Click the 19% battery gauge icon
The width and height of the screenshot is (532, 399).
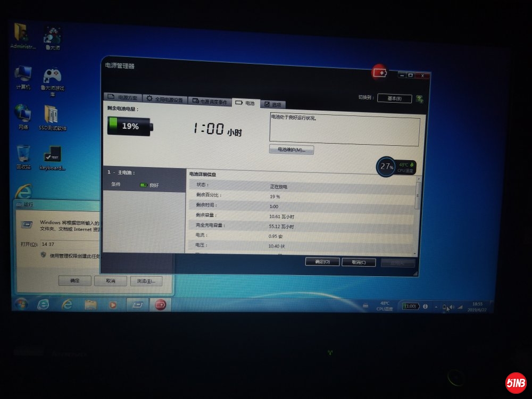click(x=130, y=126)
